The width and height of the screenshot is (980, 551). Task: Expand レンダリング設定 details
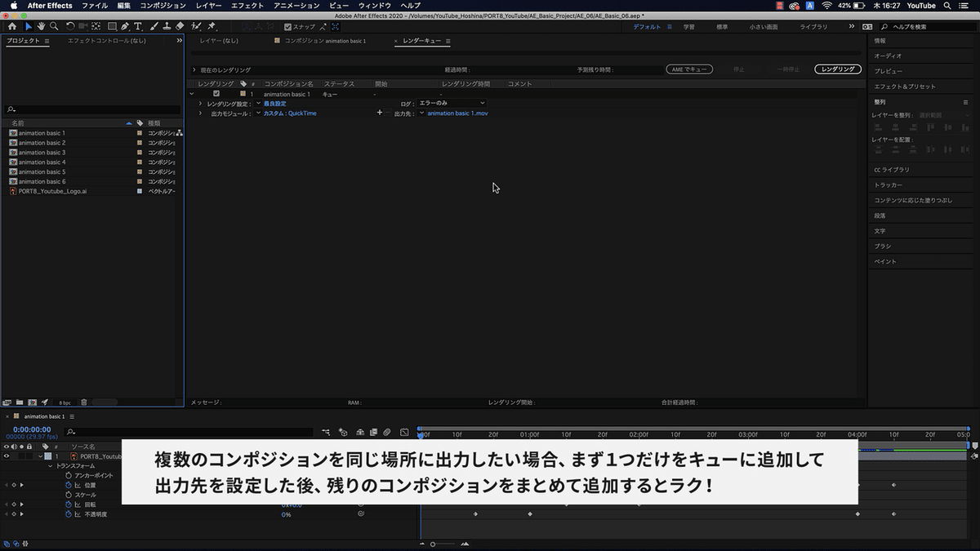coord(201,104)
